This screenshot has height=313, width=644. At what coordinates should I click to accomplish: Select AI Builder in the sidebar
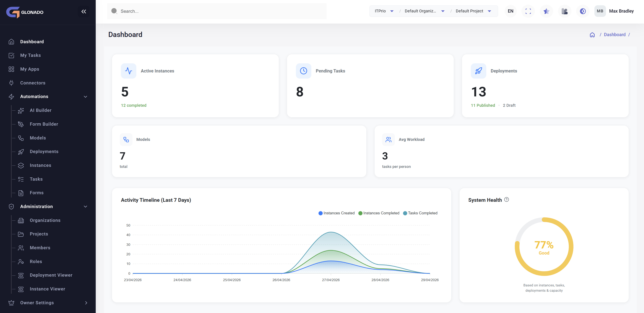pyautogui.click(x=40, y=110)
